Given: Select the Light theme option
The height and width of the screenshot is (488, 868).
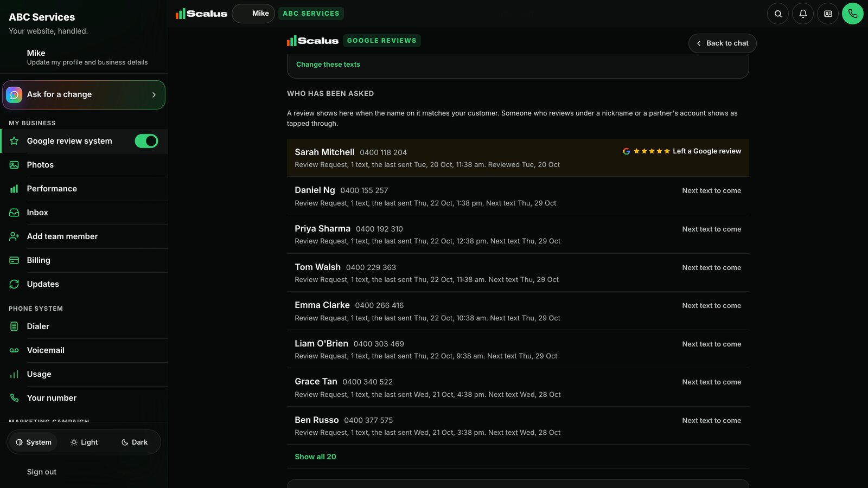Looking at the screenshot, I should (x=84, y=442).
